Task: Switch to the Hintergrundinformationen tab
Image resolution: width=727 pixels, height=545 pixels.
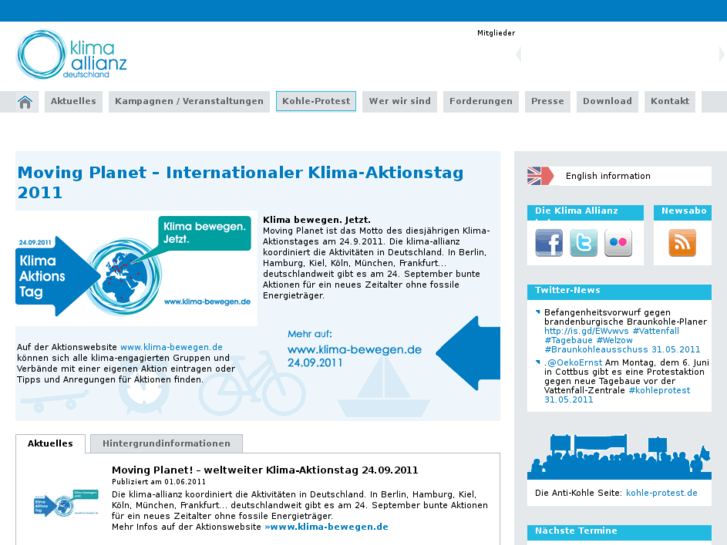Action: coord(166,444)
